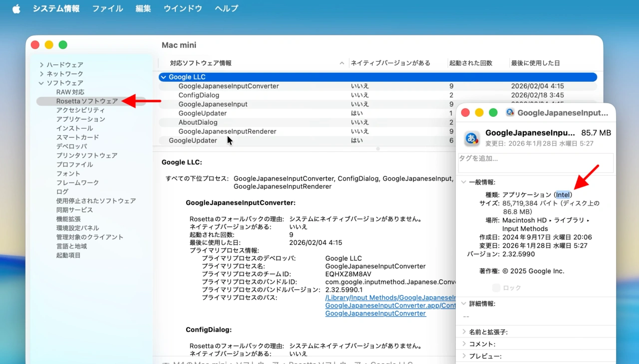639x364 pixels.
Task: Click the Apple menu logo
Action: click(x=15, y=8)
